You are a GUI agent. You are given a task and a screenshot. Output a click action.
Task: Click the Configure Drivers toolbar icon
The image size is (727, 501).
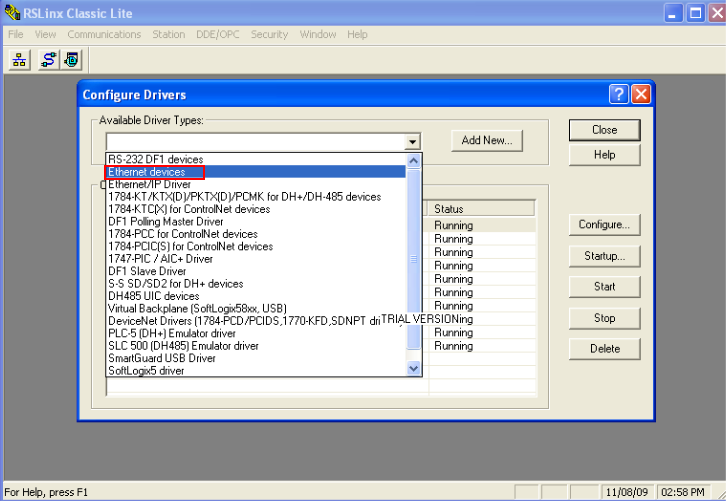(x=48, y=60)
